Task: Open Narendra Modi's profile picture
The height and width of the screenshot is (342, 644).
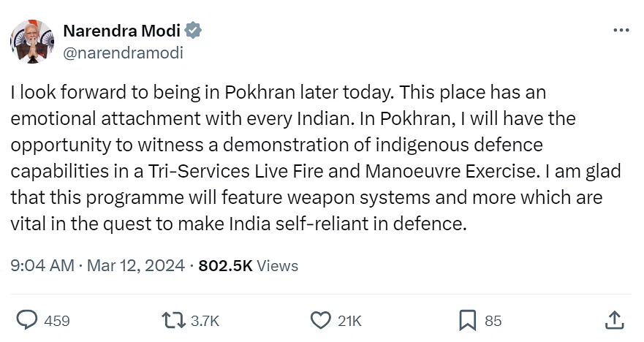Action: coord(32,42)
